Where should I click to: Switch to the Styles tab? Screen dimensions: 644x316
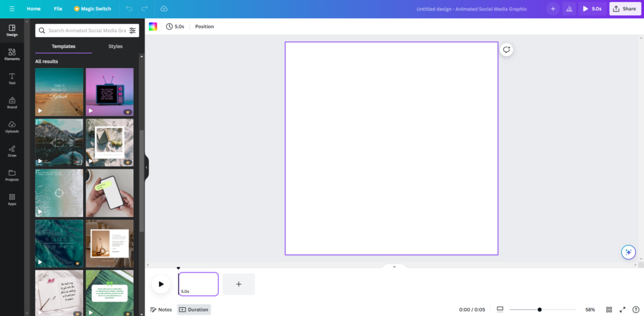tap(116, 47)
